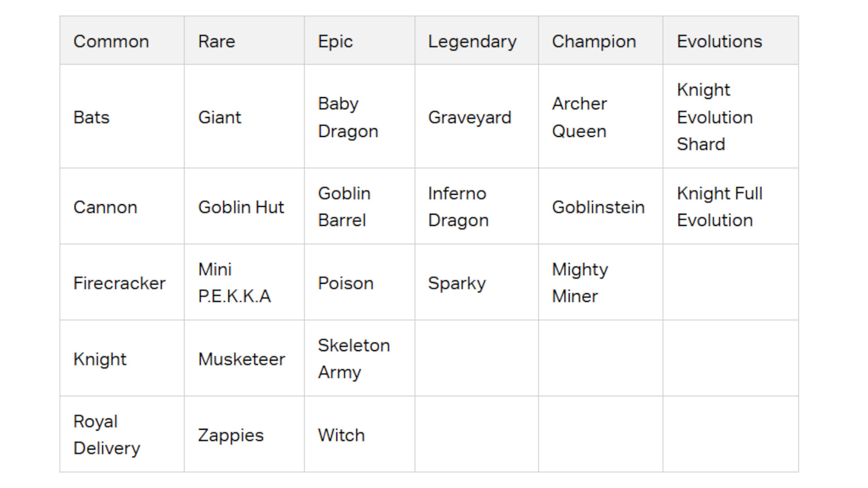Select the Royal Delivery cell

pos(107,435)
